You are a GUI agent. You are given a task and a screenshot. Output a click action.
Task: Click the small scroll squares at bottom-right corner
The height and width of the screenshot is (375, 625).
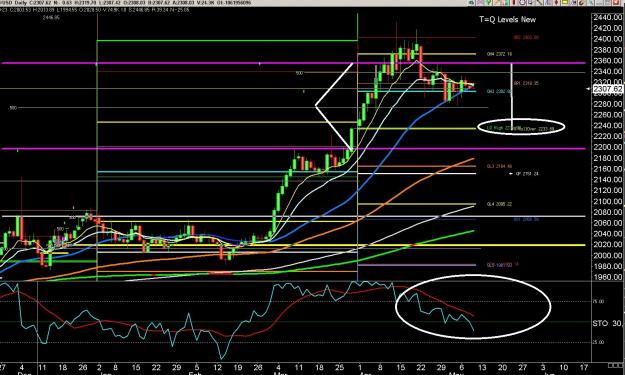tap(616, 365)
